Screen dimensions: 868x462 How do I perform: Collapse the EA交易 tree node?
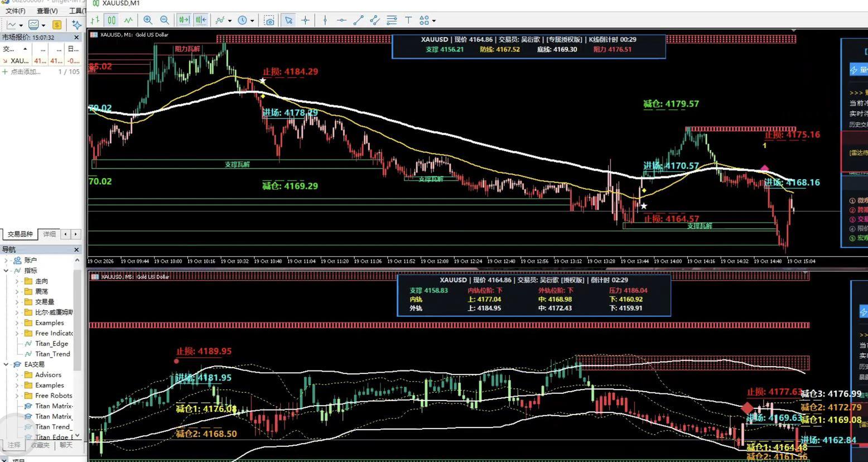[6, 364]
